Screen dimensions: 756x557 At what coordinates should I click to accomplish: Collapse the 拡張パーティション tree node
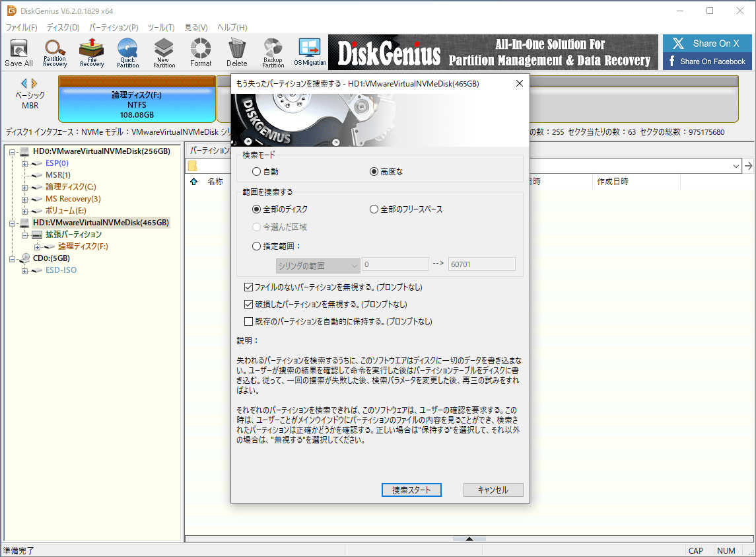[x=24, y=235]
